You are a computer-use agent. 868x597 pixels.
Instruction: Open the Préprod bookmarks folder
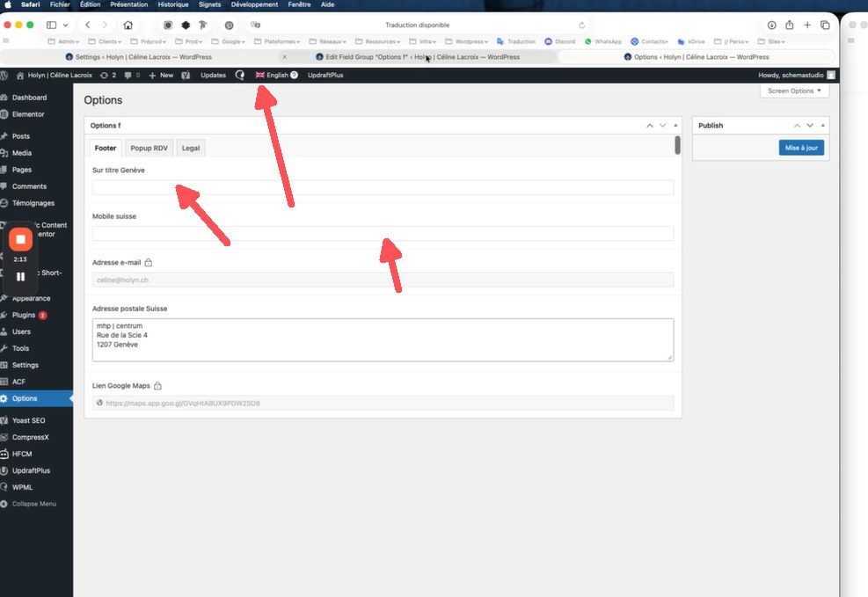148,41
